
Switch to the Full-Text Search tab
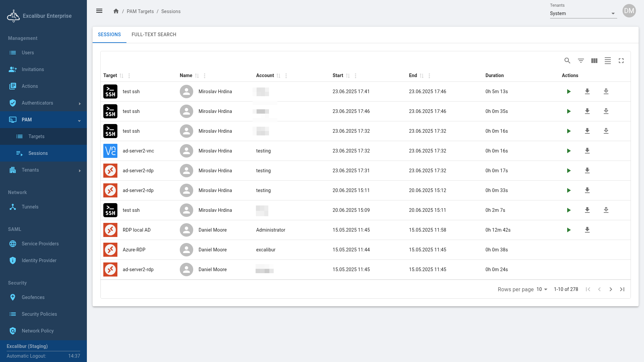point(154,35)
